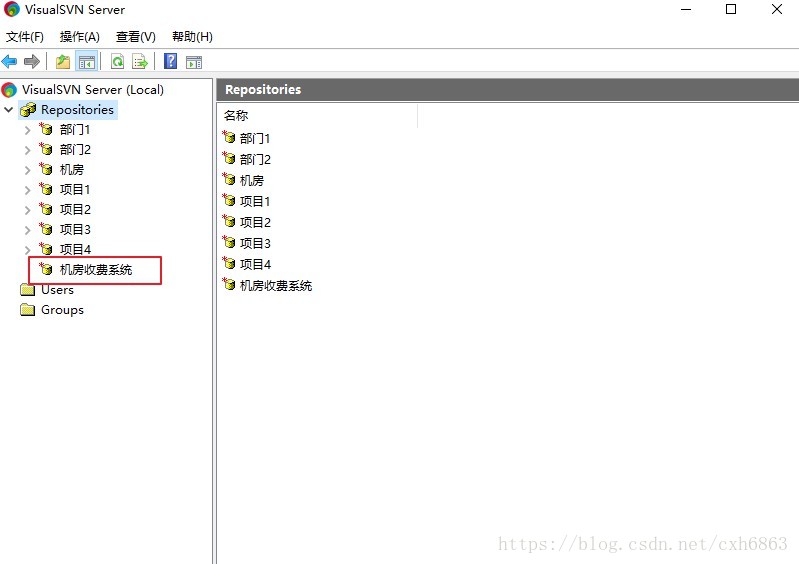Expand the 机房 node in tree
The width and height of the screenshot is (799, 564).
click(x=28, y=170)
